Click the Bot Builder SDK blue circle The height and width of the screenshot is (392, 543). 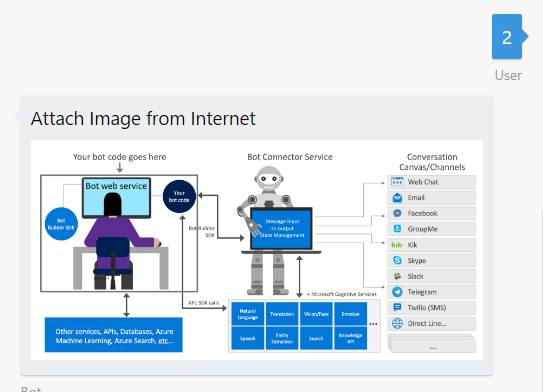pos(61,224)
